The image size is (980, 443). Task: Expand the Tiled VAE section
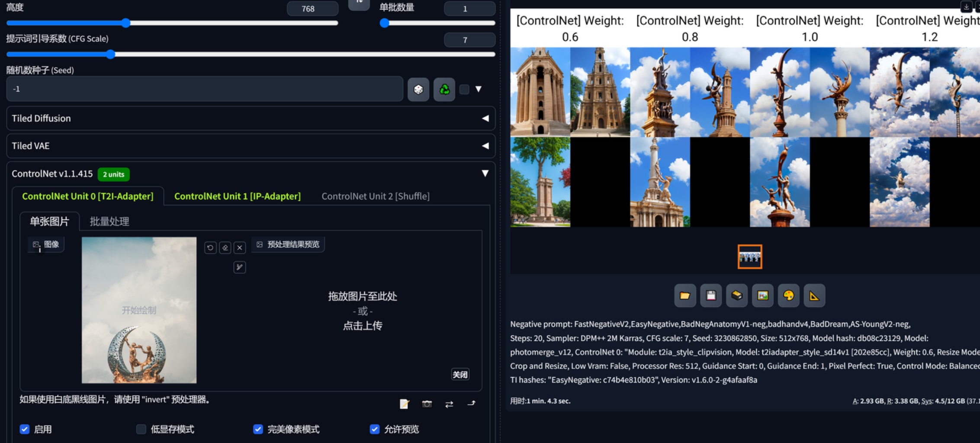251,146
